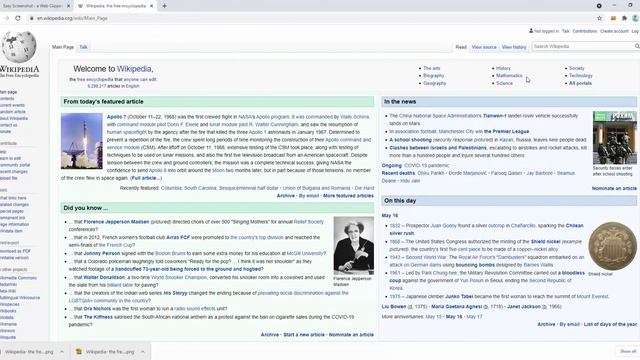
Task: Open More featured articles link
Action: click(348, 196)
